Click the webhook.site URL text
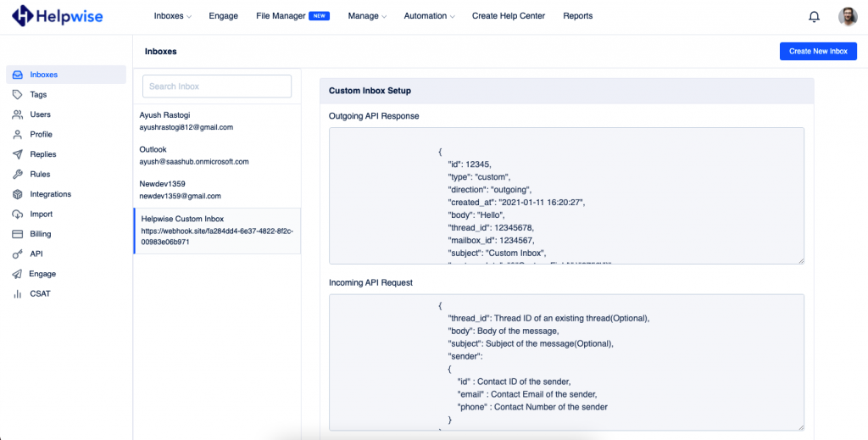This screenshot has height=440, width=868. [x=217, y=237]
